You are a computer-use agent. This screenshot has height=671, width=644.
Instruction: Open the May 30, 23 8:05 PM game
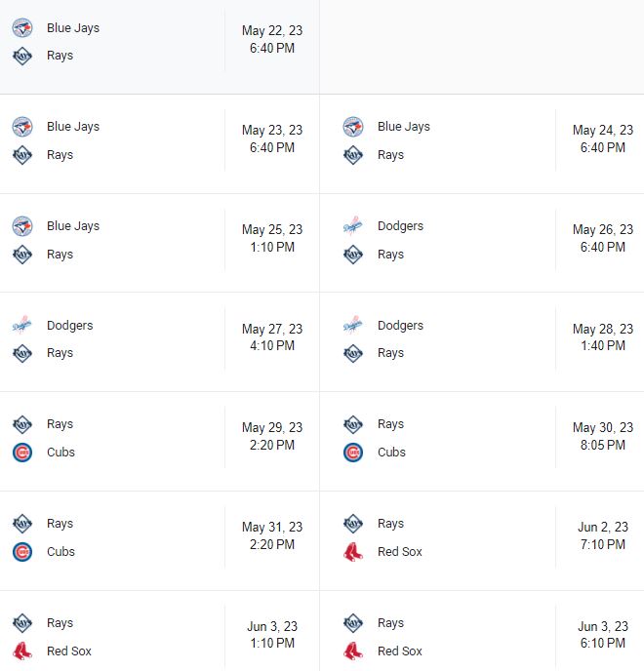[482, 441]
